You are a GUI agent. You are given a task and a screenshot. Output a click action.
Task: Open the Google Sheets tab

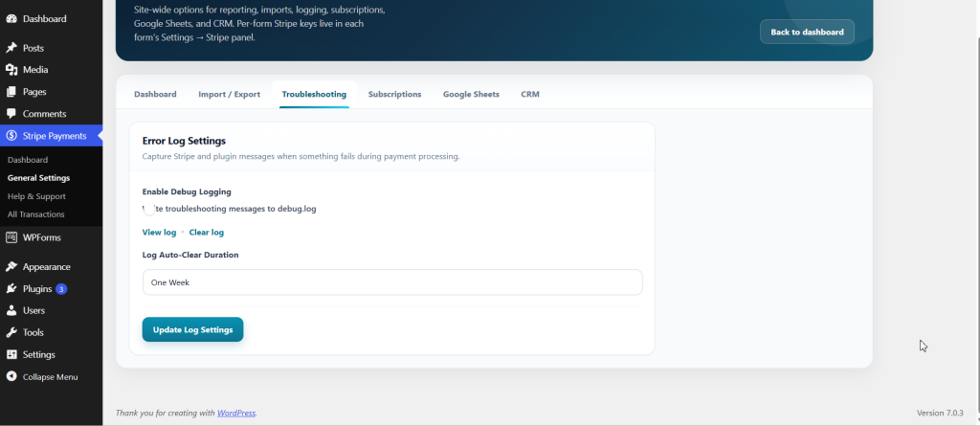coord(471,95)
